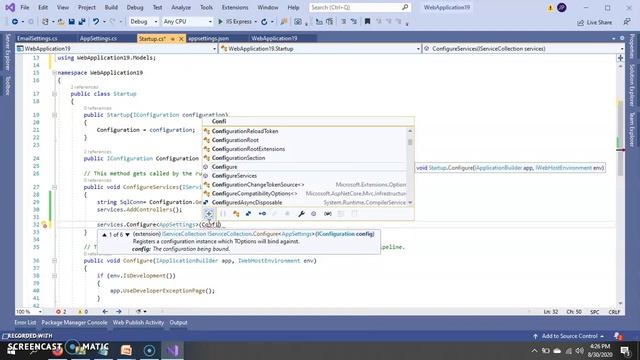Select ConfigurationRoot from completion list
The height and width of the screenshot is (360, 640).
point(304,140)
